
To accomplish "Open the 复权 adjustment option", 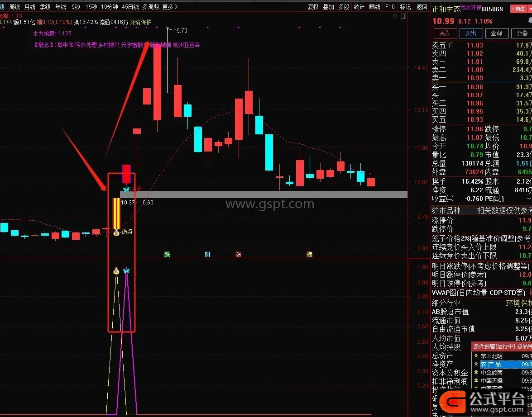I will (x=313, y=7).
